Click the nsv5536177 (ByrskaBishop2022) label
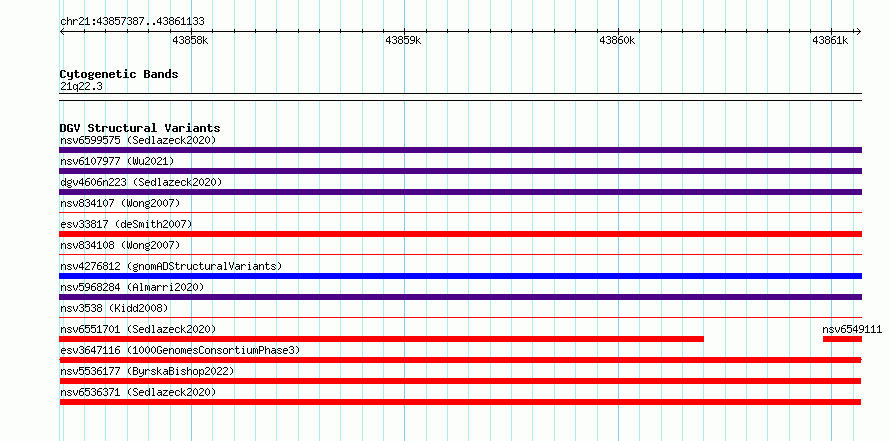Screen dimensions: 890x441 tap(147, 371)
